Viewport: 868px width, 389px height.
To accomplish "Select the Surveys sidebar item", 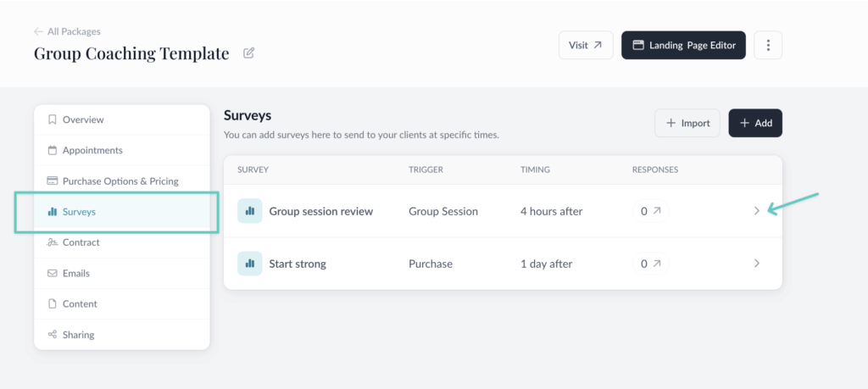I will 79,212.
